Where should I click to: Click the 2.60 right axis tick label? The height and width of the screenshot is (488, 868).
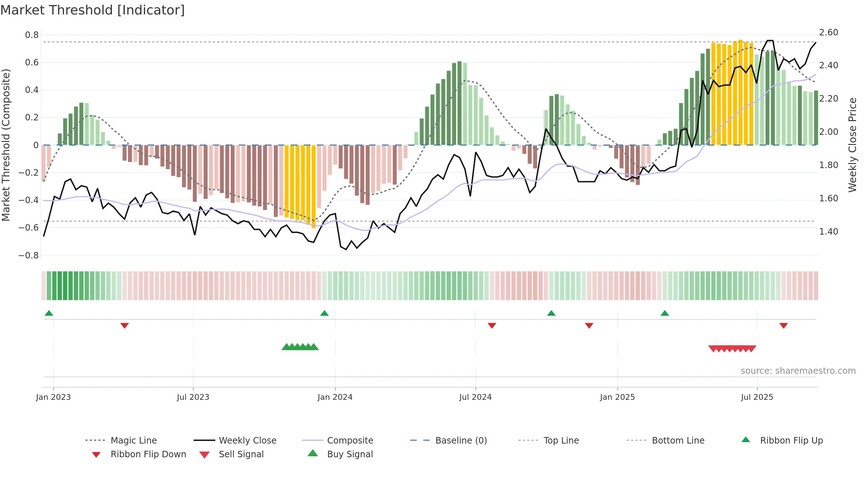click(x=829, y=33)
